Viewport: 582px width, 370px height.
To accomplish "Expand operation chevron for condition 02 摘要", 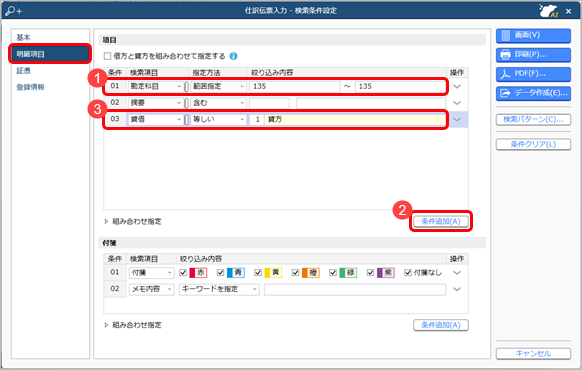I will pos(457,103).
